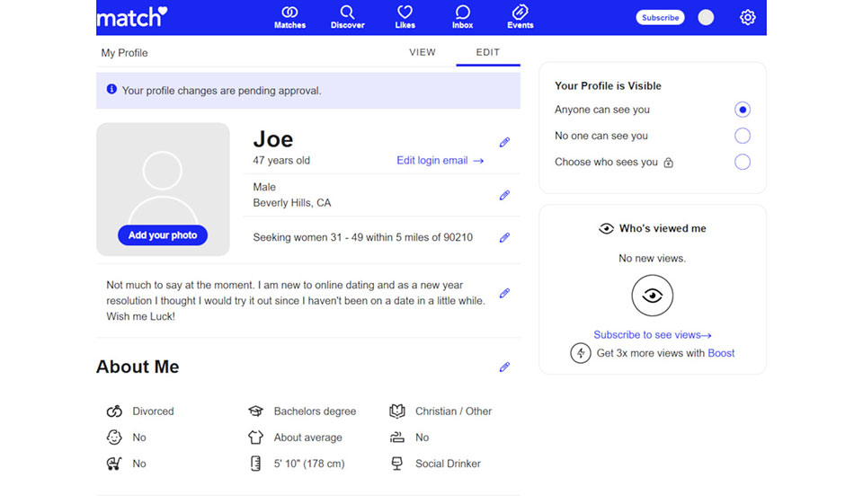Click the profile avatar circle in header

(x=706, y=17)
